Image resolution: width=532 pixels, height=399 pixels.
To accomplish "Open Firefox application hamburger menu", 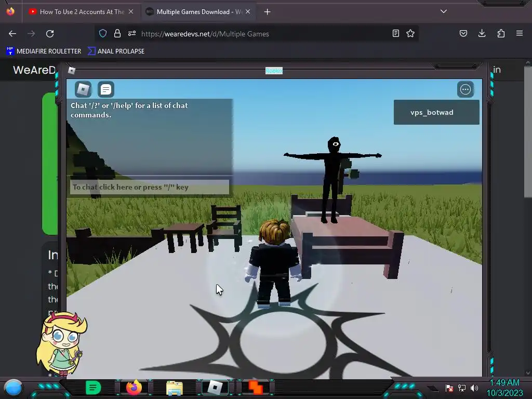I will 520,33.
